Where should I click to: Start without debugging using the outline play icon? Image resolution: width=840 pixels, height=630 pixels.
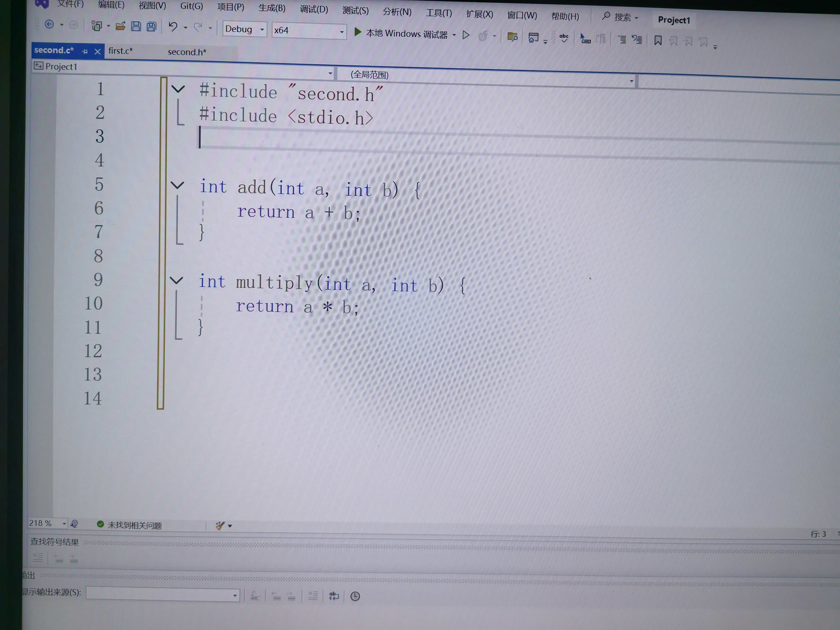click(466, 35)
